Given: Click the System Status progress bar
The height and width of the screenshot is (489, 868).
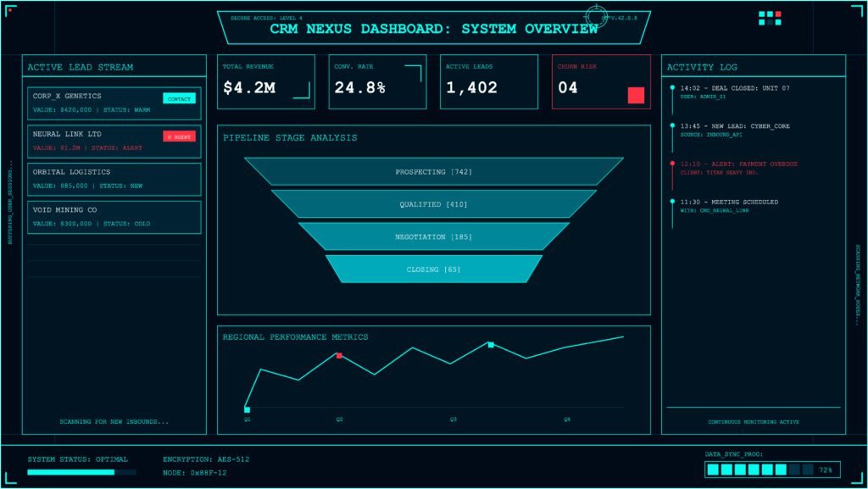Looking at the screenshot, I should click(81, 472).
